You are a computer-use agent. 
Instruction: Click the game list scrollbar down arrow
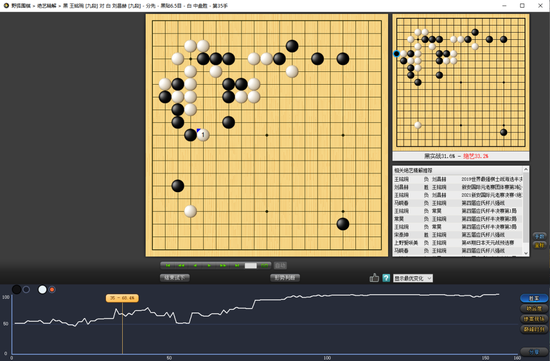(525, 253)
